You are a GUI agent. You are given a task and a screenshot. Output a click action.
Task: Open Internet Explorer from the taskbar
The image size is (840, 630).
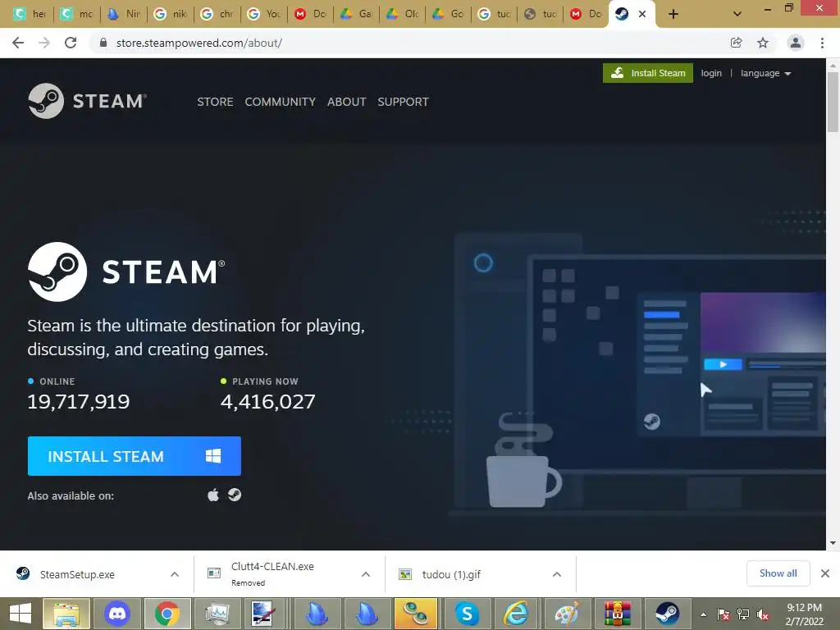(516, 614)
